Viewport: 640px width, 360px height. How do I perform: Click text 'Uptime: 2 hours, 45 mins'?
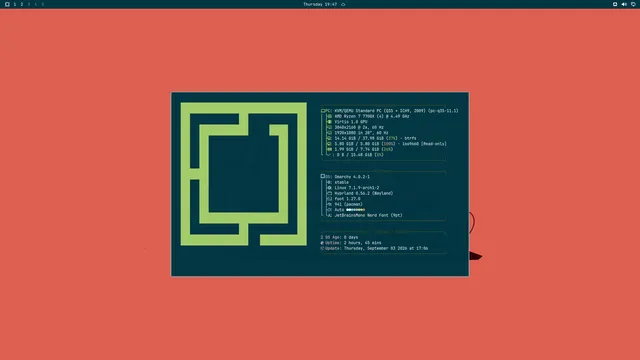tap(353, 243)
